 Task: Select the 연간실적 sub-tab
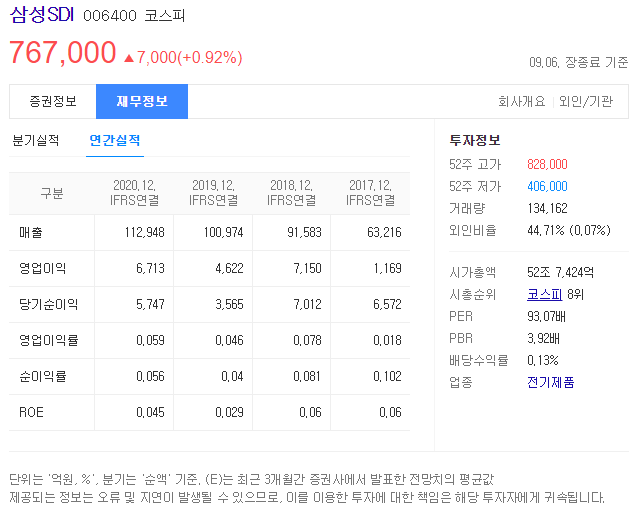(x=115, y=140)
